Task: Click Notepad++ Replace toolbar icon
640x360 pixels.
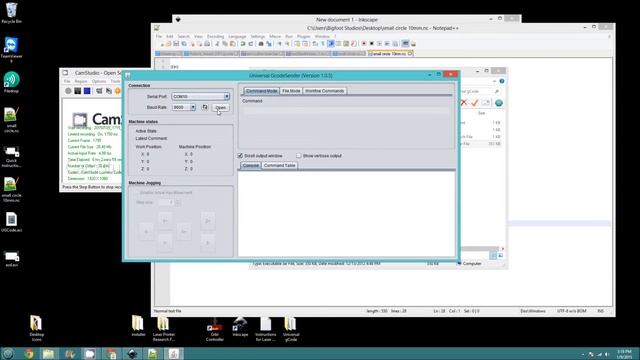Action: (269, 44)
